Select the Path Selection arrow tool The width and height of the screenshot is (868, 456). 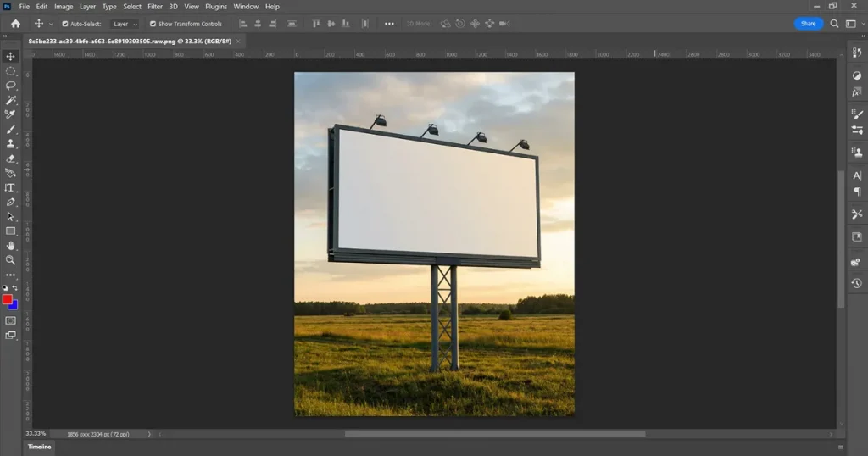(10, 217)
